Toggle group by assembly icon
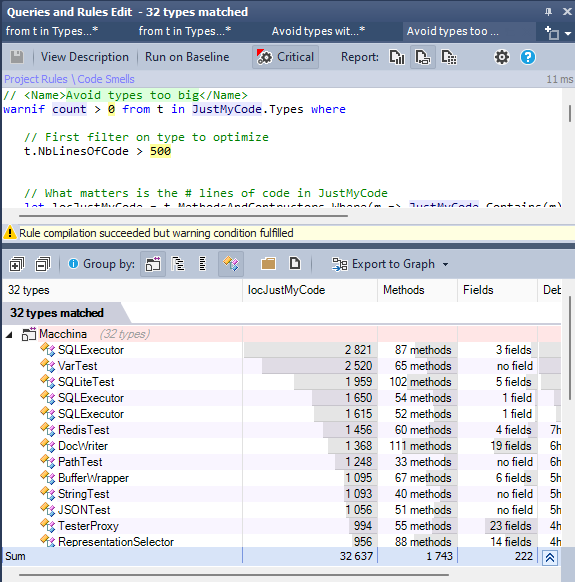Screen dimensions: 575x582 coord(153,264)
